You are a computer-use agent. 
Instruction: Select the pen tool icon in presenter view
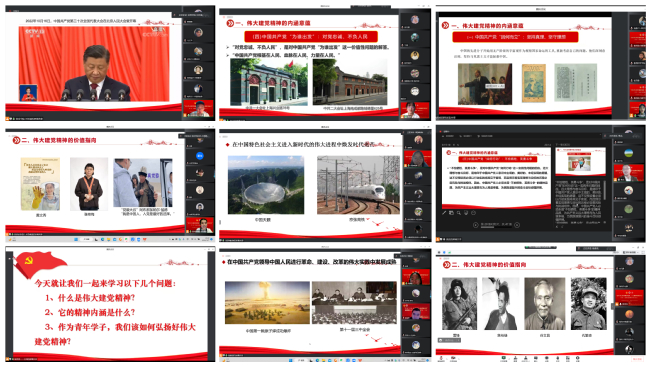444,213
